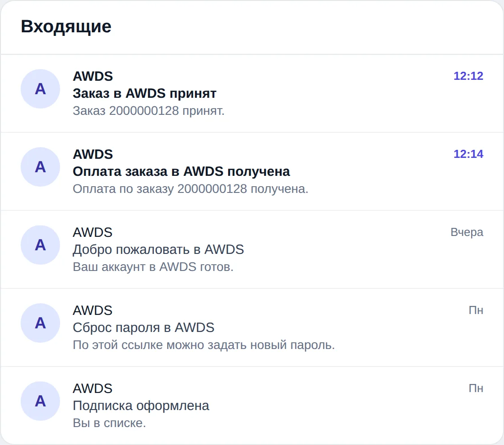Viewport: 504px width, 445px height.
Task: Click the 'Пн' date on 'Подписка оформлена' email
Action: pos(476,388)
